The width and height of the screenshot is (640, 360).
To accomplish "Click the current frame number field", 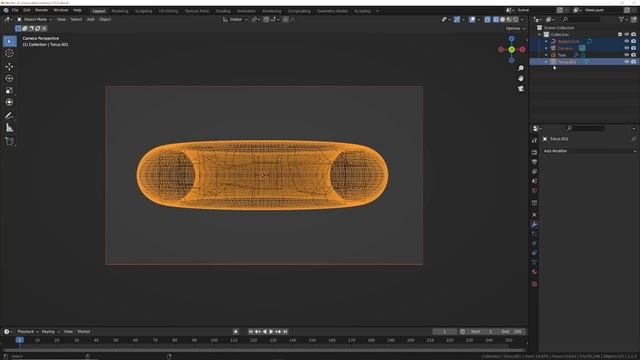I will (444, 332).
